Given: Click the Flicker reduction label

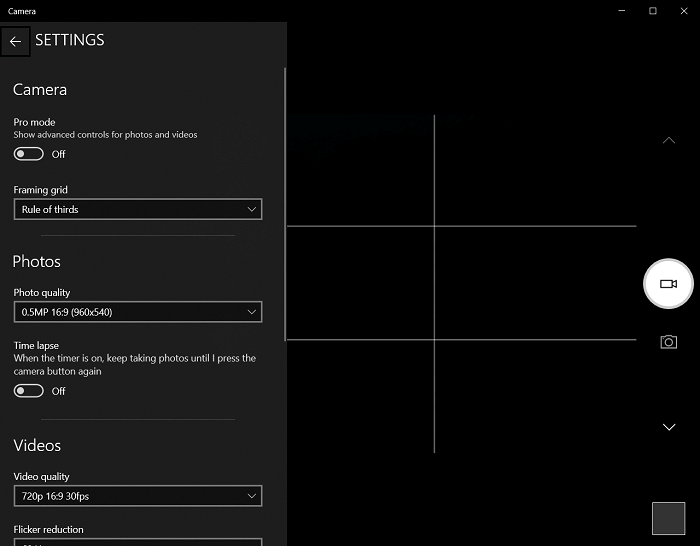Looking at the screenshot, I should click(49, 529).
